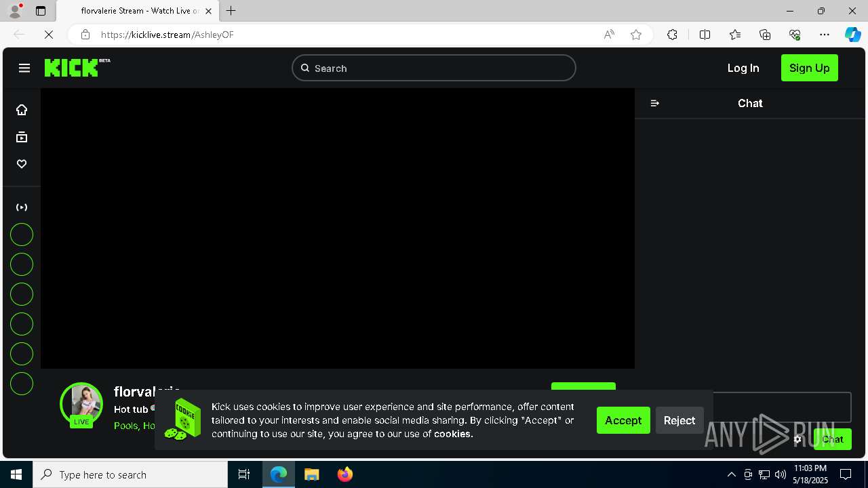Open the first recommended channel circle
The image size is (868, 488).
(22, 235)
